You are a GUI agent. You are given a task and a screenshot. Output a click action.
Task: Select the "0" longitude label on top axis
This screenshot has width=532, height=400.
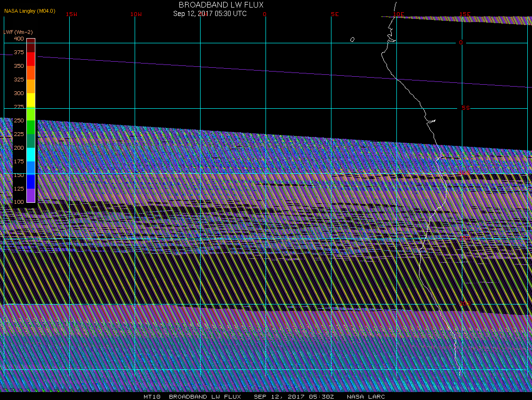[x=265, y=14]
